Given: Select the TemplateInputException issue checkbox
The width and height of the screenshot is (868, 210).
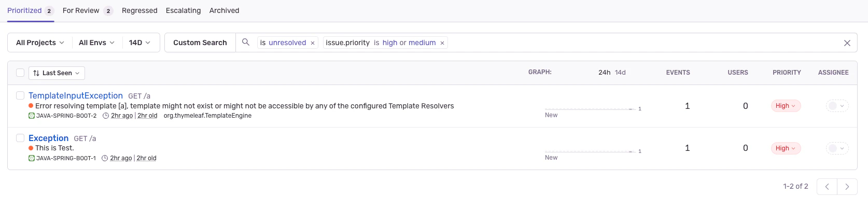Looking at the screenshot, I should pyautogui.click(x=20, y=95).
